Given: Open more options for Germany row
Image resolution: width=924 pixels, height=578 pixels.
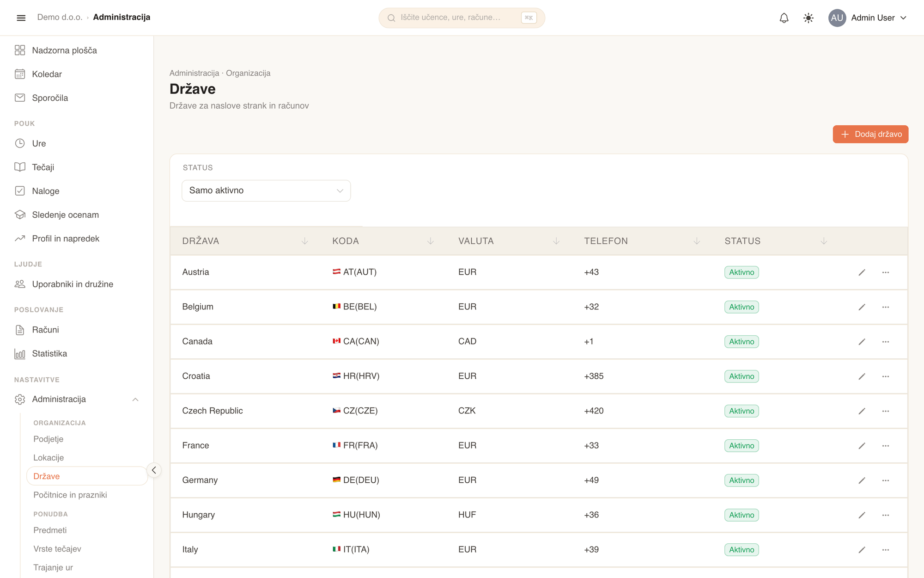Looking at the screenshot, I should [885, 480].
